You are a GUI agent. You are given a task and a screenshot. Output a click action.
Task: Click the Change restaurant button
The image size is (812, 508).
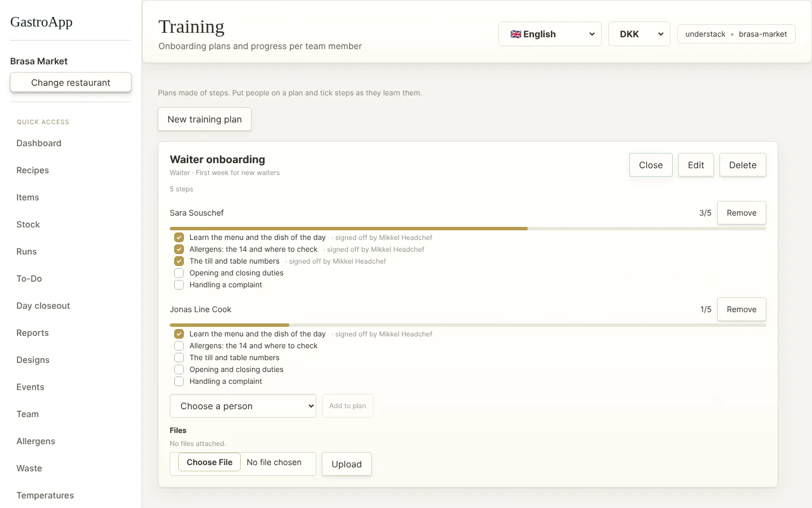[70, 82]
